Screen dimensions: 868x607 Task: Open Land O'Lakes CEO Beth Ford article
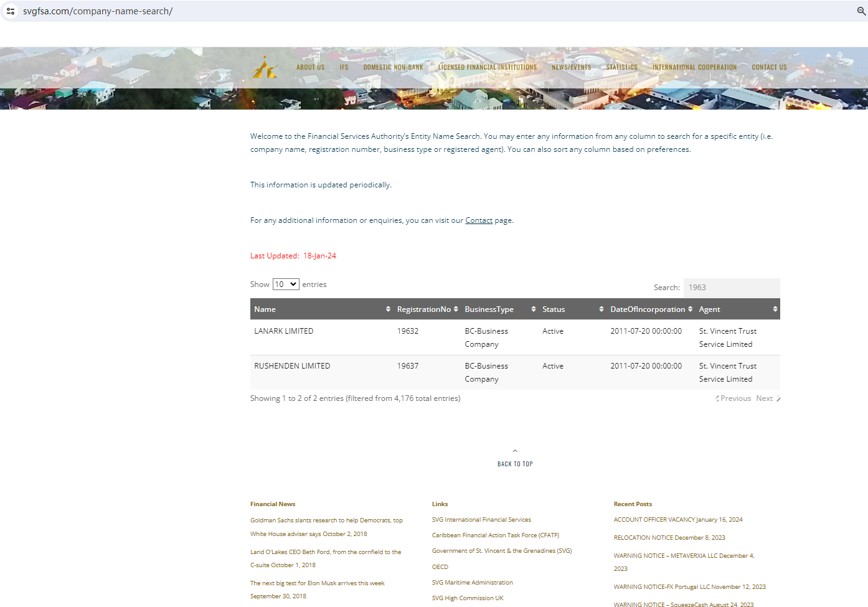[326, 558]
